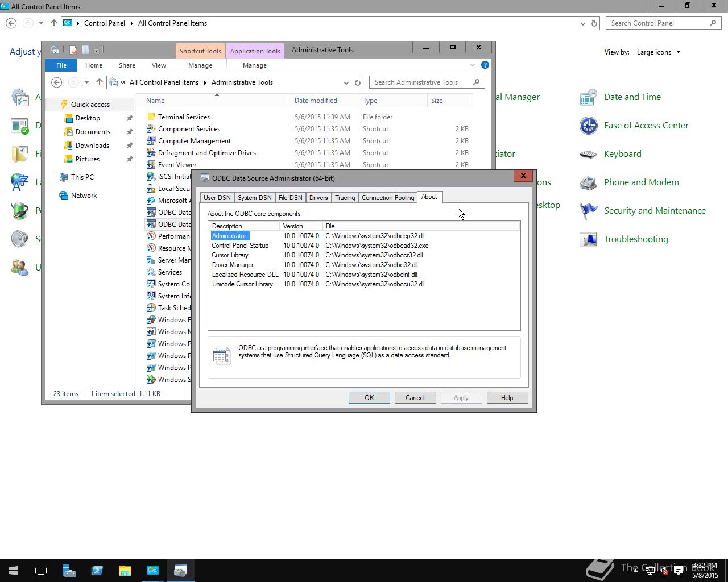Click the search magnifier in the Control Panel search box

pyautogui.click(x=713, y=23)
